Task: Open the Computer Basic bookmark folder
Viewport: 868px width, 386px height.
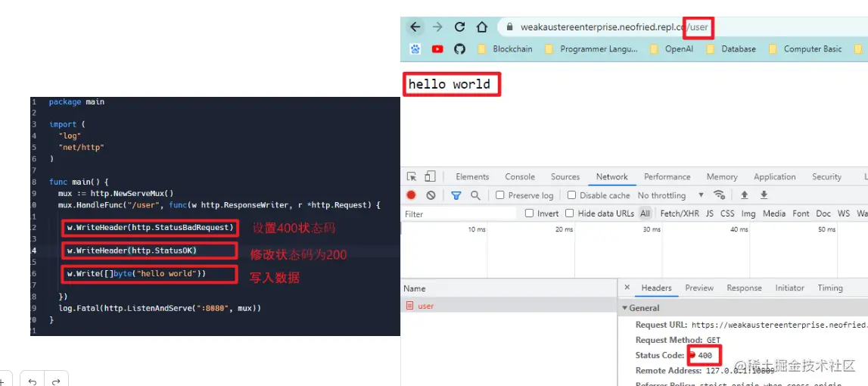Action: (805, 48)
